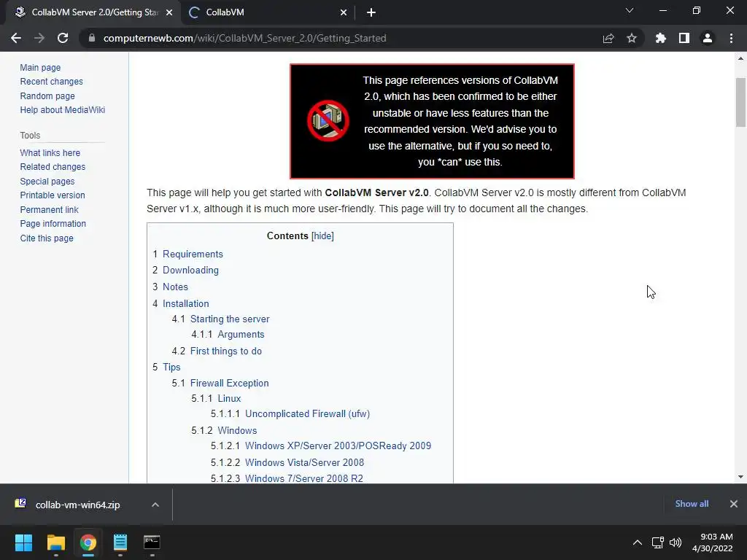
Task: Jump to Arguments subsection
Action: pyautogui.click(x=241, y=334)
